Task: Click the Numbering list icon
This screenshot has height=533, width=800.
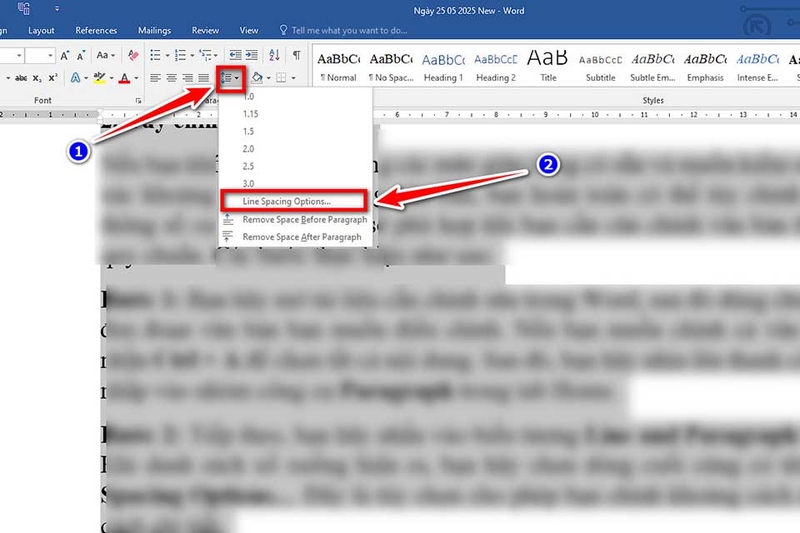Action: click(x=180, y=55)
